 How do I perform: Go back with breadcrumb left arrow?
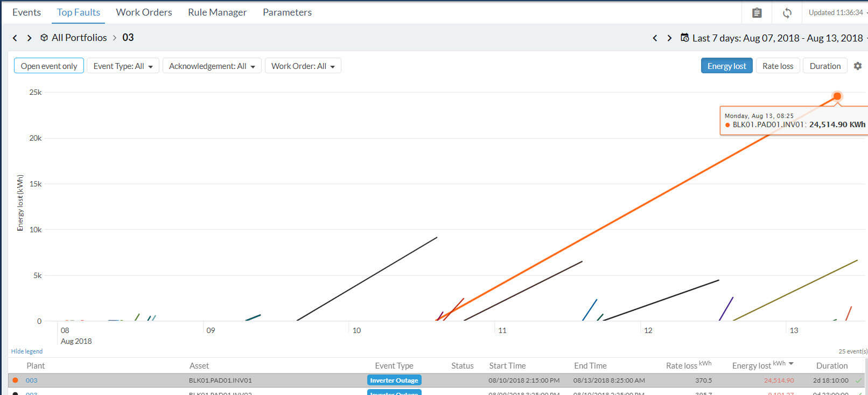tap(15, 38)
